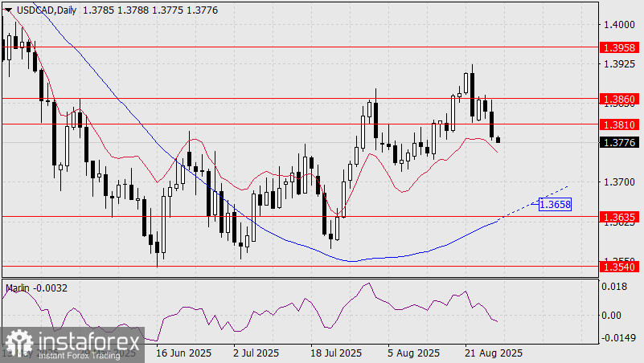Click the 5 Aug 2025 date label
The width and height of the screenshot is (644, 363).
tap(413, 353)
